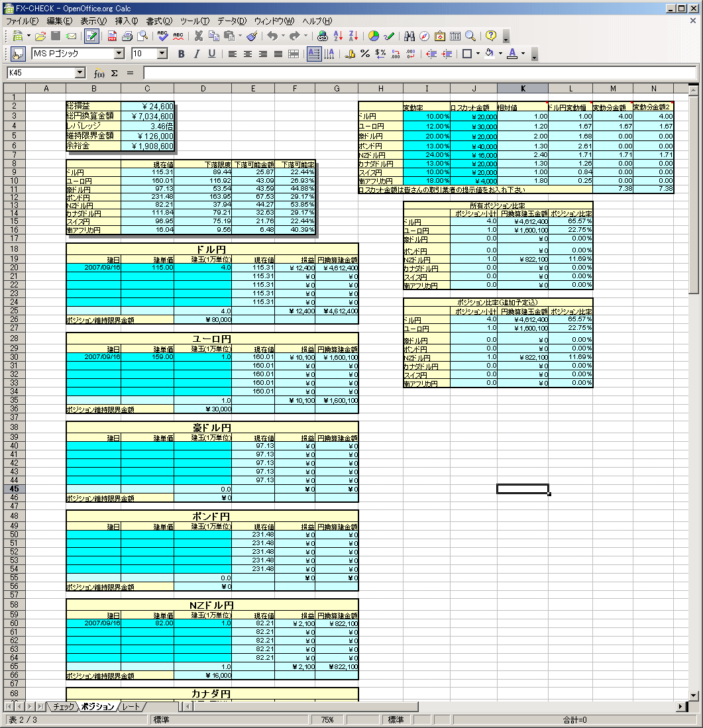Click the Sort Ascending icon
Viewport: 703px width, 728px height.
(339, 36)
